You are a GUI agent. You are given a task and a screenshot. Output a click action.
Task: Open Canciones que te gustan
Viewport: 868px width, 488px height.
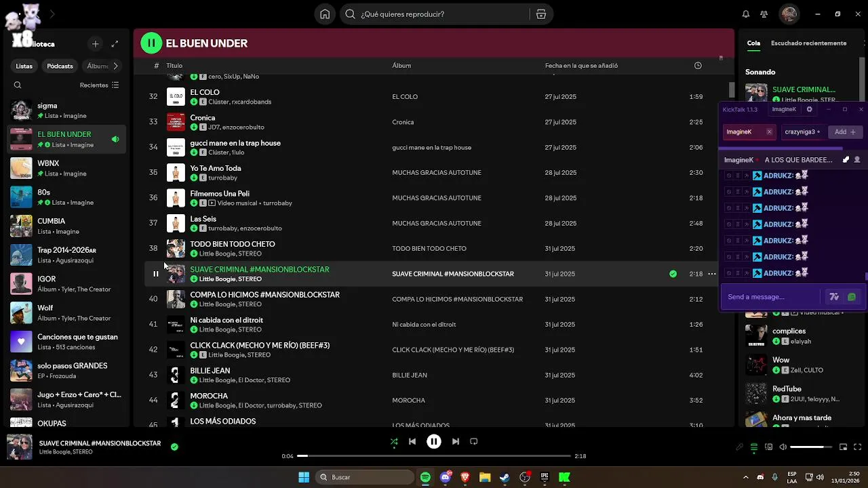point(66,342)
